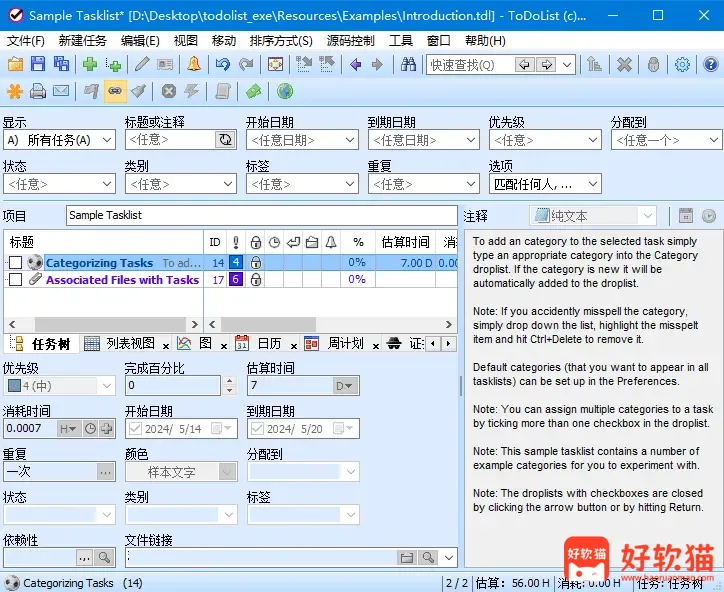724x592 pixels.
Task: Click the sort tasks icon in toolbar
Action: (594, 64)
